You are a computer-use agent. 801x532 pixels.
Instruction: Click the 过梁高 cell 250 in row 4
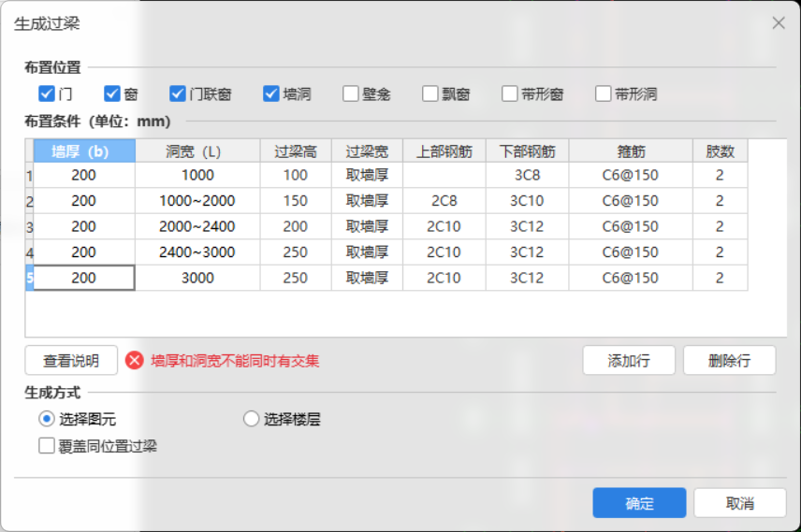(296, 252)
